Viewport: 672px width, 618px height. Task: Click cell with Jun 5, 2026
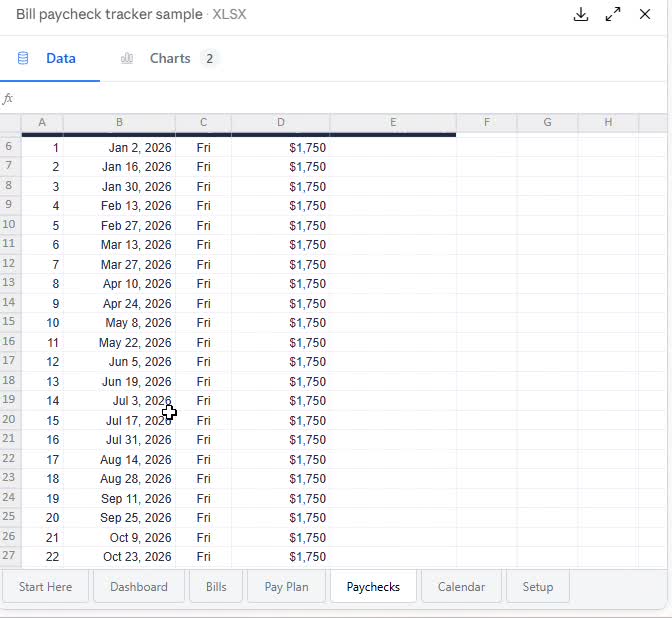119,362
